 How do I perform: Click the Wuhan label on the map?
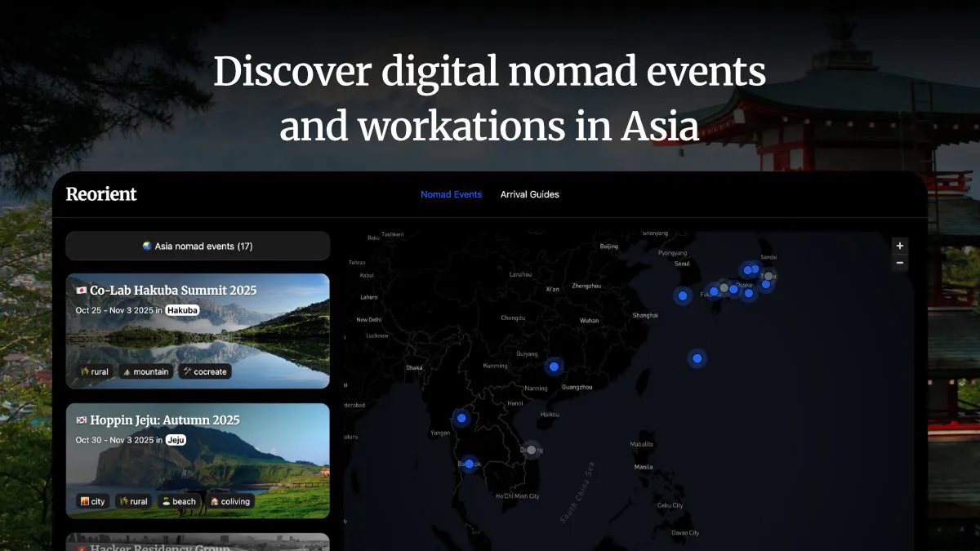[589, 321]
